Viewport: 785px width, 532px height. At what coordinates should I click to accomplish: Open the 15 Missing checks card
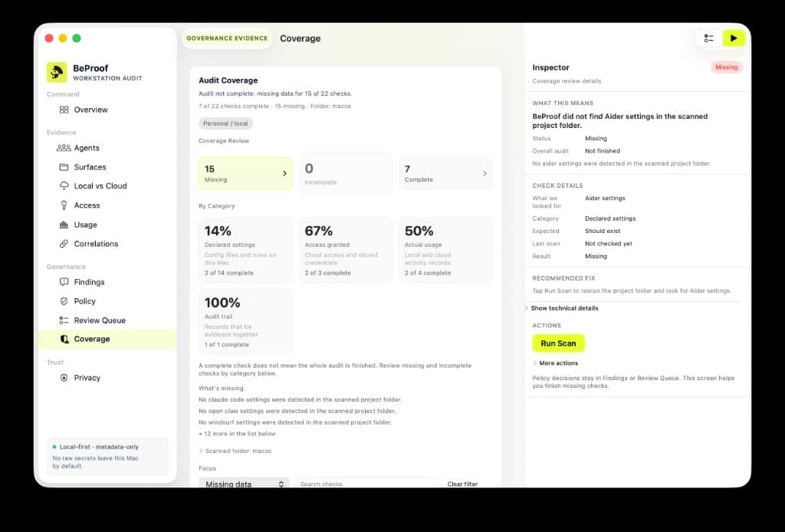tap(245, 173)
